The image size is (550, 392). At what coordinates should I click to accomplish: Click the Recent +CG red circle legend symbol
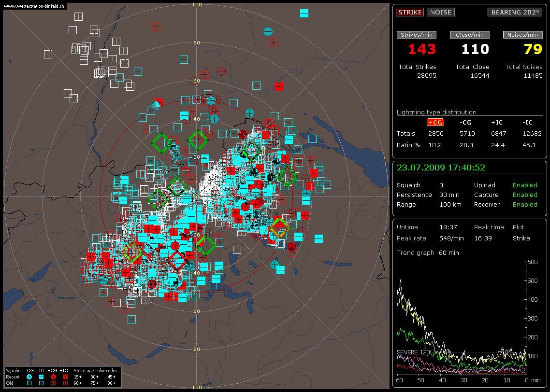click(53, 377)
